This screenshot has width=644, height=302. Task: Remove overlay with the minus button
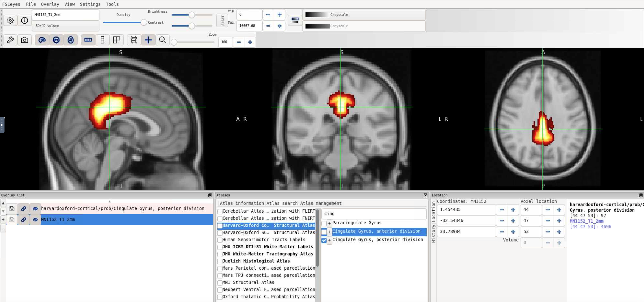(x=3, y=228)
